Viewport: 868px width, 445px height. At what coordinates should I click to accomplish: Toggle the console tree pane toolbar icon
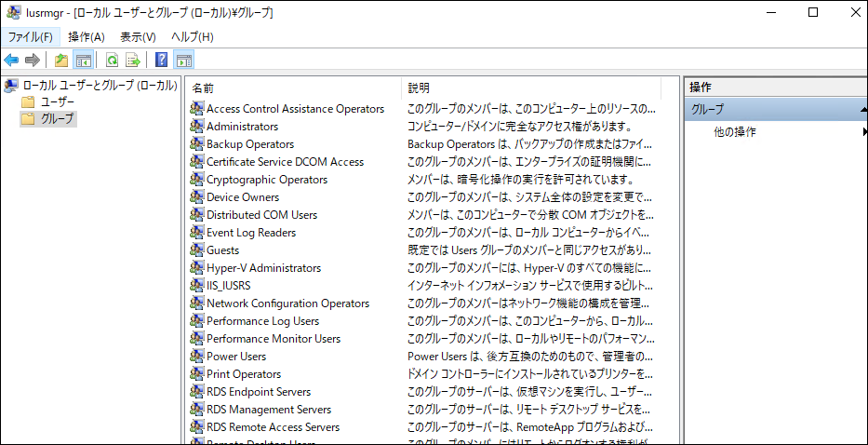pos(84,61)
